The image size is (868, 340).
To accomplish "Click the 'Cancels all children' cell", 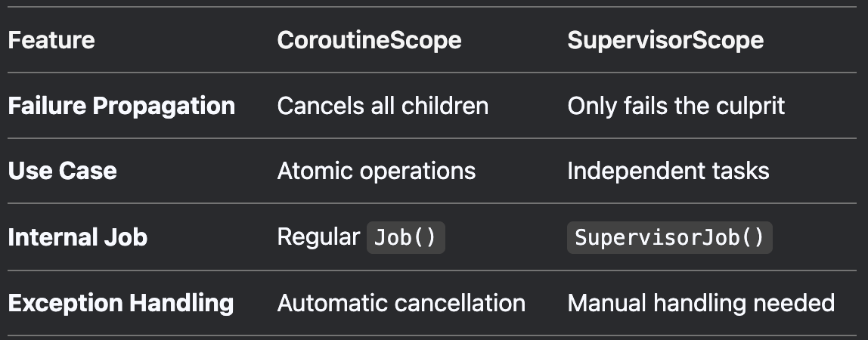I will (x=383, y=106).
